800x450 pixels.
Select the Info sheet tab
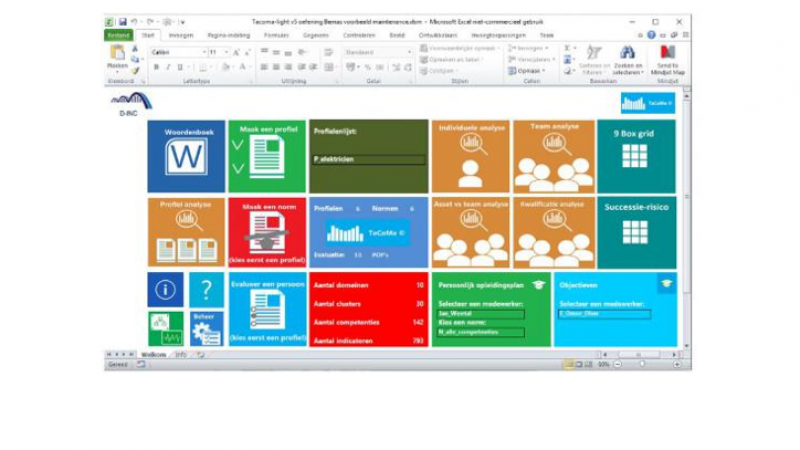pyautogui.click(x=181, y=354)
